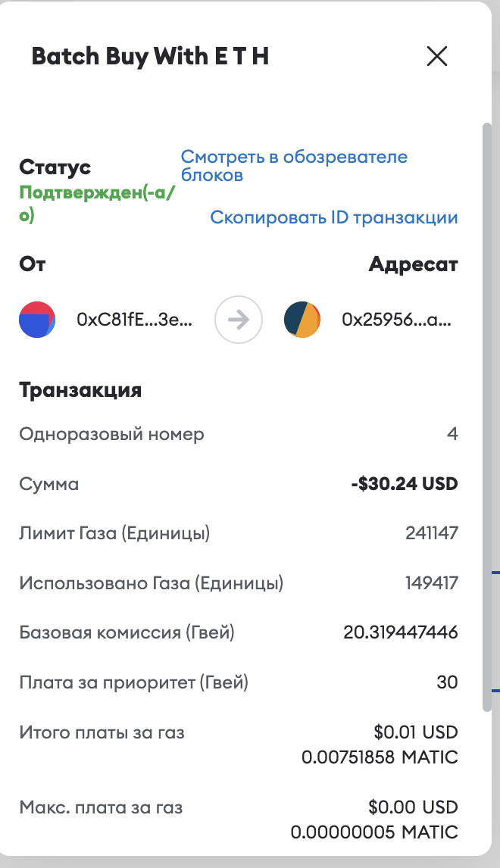Screen dimensions: 500x868
Task: Click the recipient account avatar icon
Action: (302, 320)
